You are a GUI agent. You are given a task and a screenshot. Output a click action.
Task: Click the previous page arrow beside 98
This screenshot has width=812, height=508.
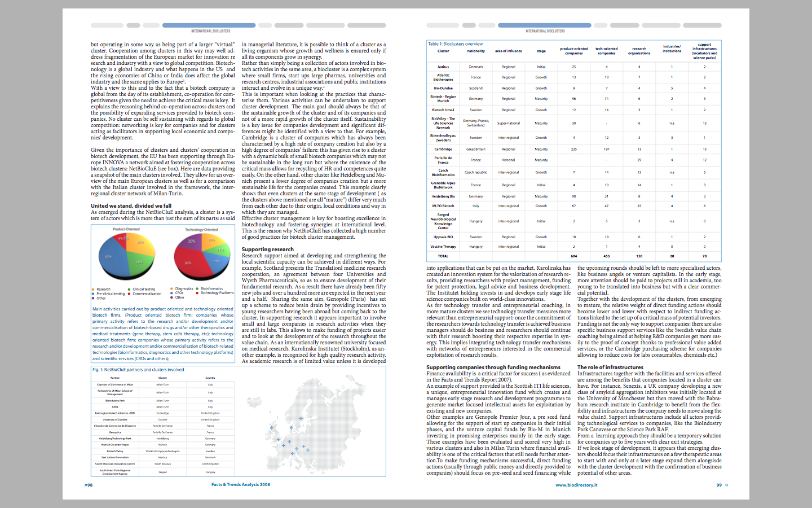(x=86, y=484)
